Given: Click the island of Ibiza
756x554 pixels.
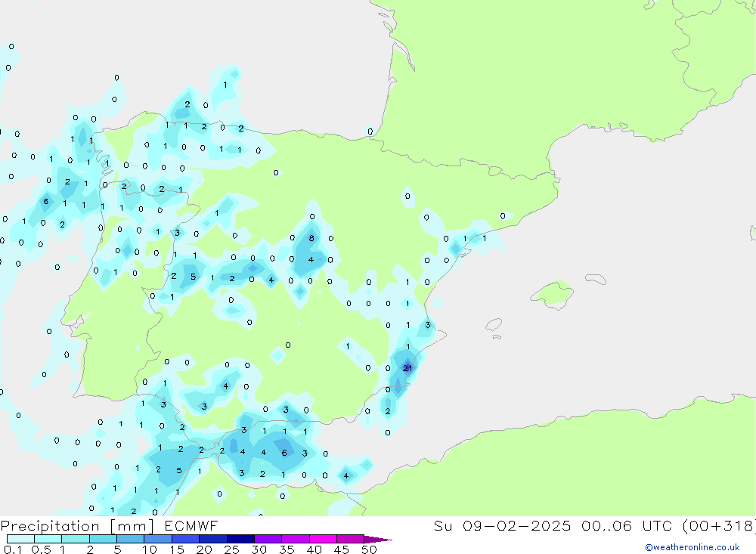Looking at the screenshot, I should (x=493, y=325).
